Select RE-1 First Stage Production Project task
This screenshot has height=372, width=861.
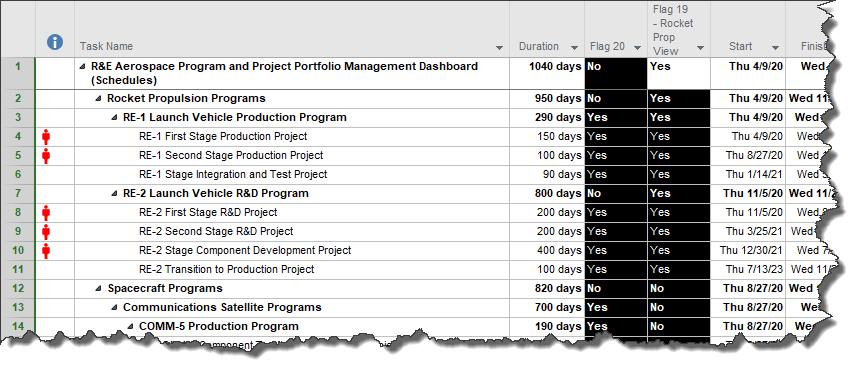[223, 136]
